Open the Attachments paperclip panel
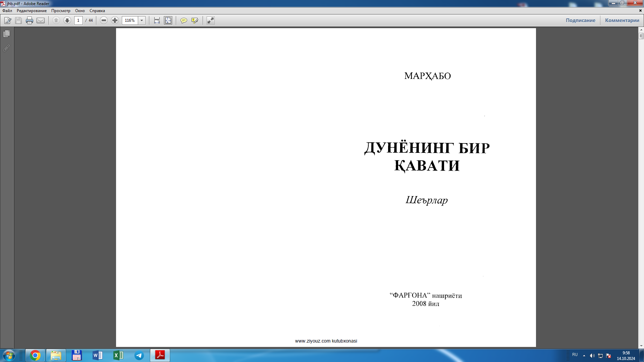 [6, 48]
